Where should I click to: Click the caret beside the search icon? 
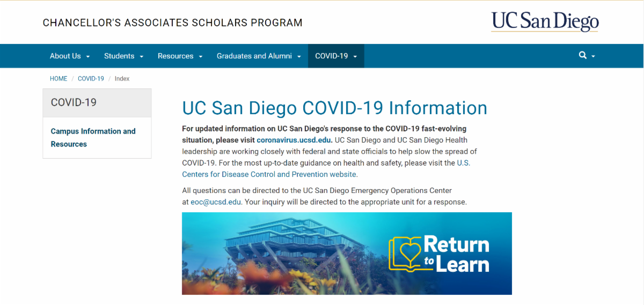click(x=593, y=56)
